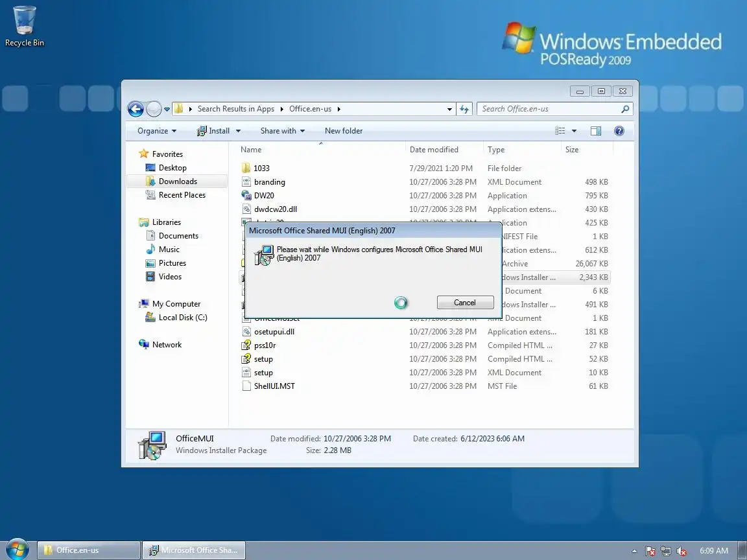Open Pictures library
Image resolution: width=747 pixels, height=560 pixels.
(172, 263)
